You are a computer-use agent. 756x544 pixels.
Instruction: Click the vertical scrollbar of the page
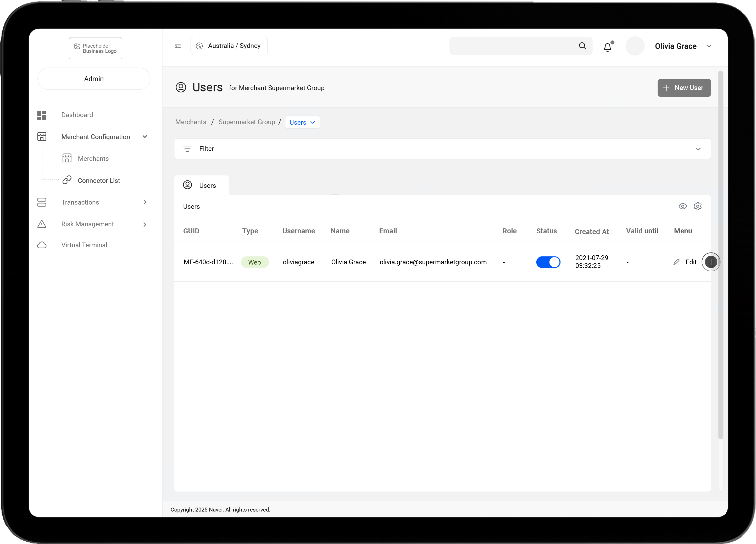[x=720, y=255]
